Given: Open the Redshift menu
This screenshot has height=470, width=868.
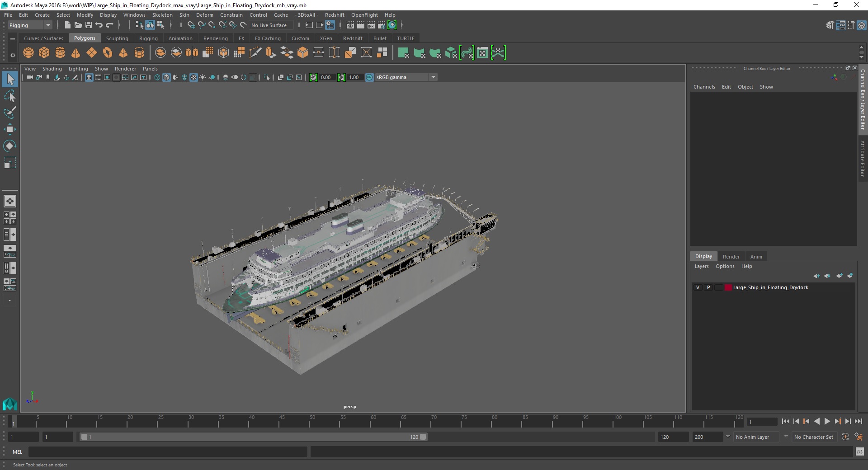Looking at the screenshot, I should pyautogui.click(x=335, y=15).
